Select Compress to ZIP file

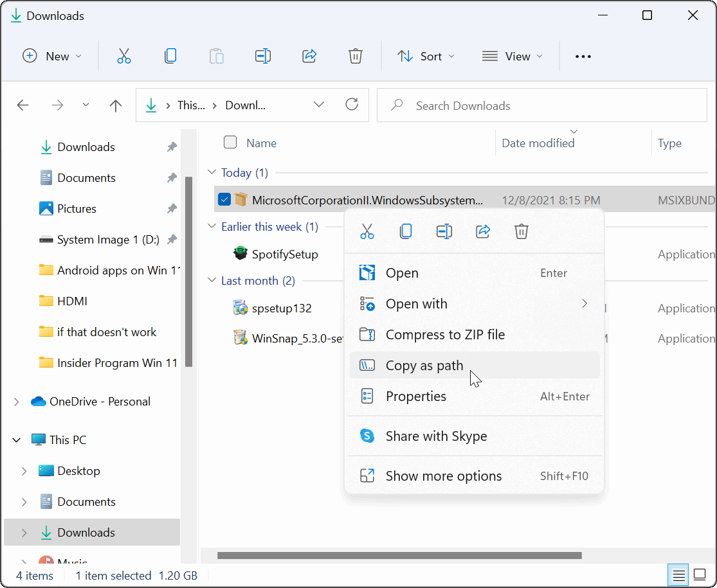coord(444,334)
